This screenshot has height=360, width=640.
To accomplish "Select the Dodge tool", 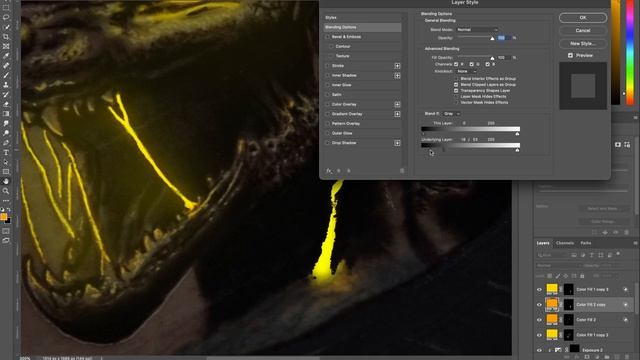I will point(6,133).
